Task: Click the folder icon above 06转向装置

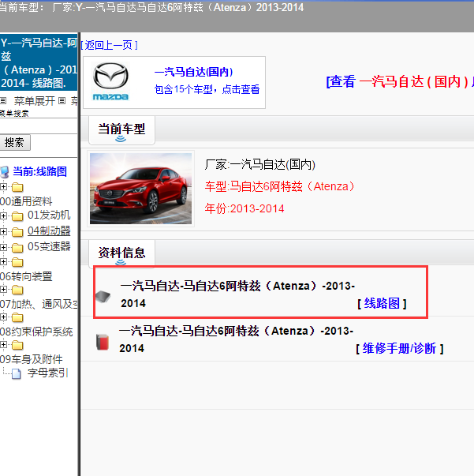Action: pyautogui.click(x=17, y=262)
